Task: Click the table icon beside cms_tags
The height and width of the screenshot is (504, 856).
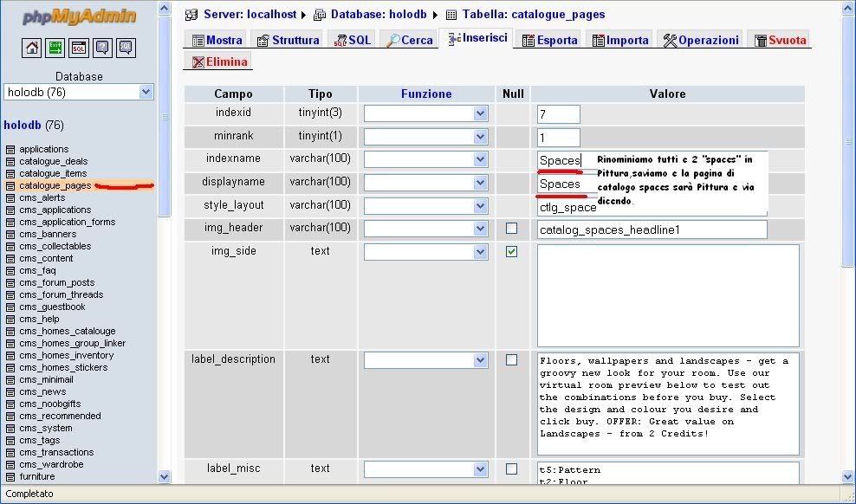Action: 10,441
